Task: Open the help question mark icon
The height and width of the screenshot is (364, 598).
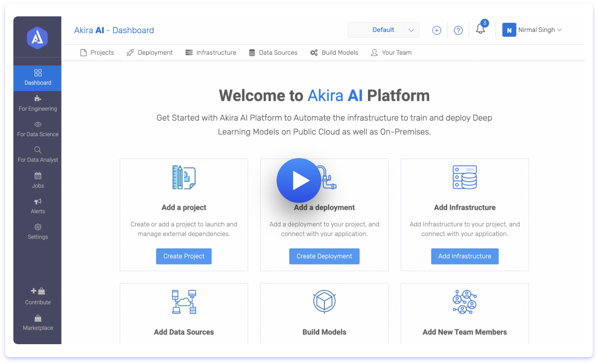Action: pyautogui.click(x=458, y=30)
